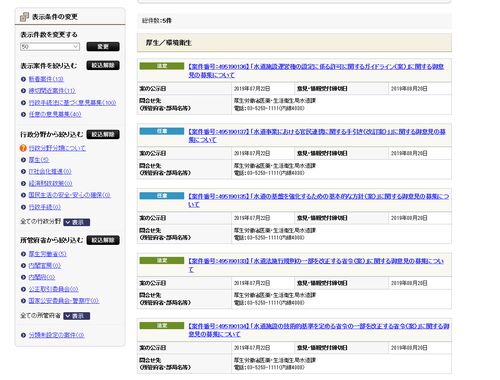This screenshot has height=380, width=500.
Task: Open the 行政分野分類について link
Action: [x=57, y=148]
